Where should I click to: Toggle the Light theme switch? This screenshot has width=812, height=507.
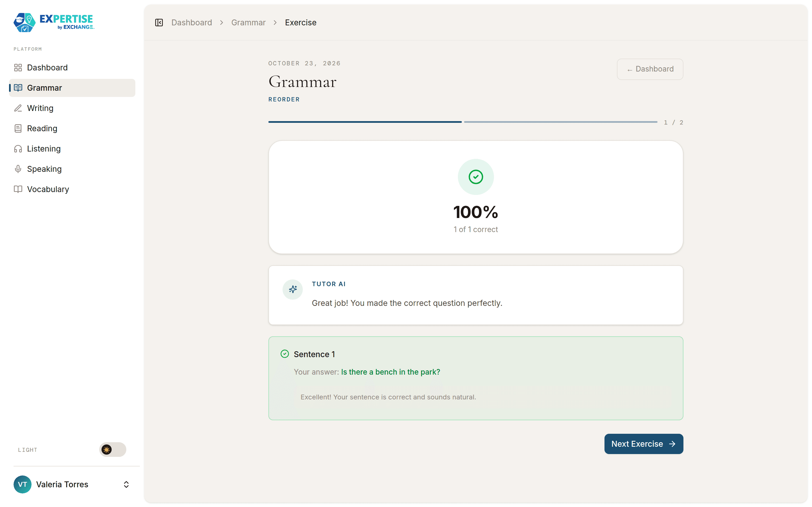click(x=112, y=449)
